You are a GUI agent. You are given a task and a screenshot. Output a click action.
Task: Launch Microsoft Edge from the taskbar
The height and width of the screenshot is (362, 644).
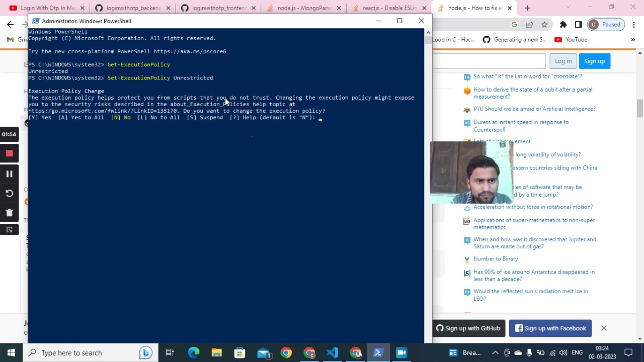(194, 352)
